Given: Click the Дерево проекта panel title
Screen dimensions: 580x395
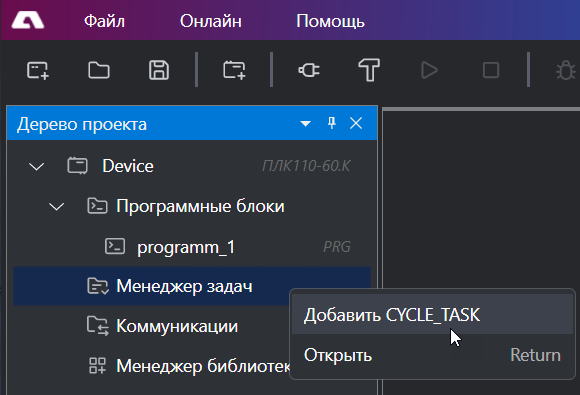Looking at the screenshot, I should [x=82, y=124].
